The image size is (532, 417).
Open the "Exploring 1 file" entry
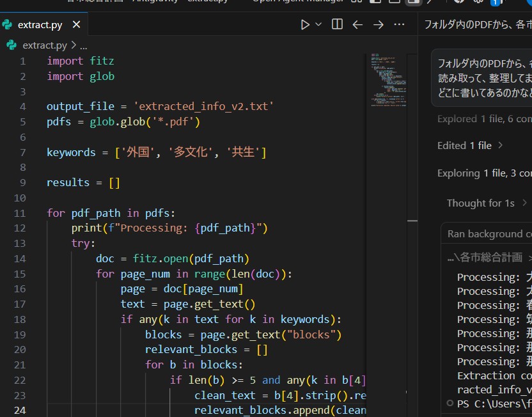[484, 173]
